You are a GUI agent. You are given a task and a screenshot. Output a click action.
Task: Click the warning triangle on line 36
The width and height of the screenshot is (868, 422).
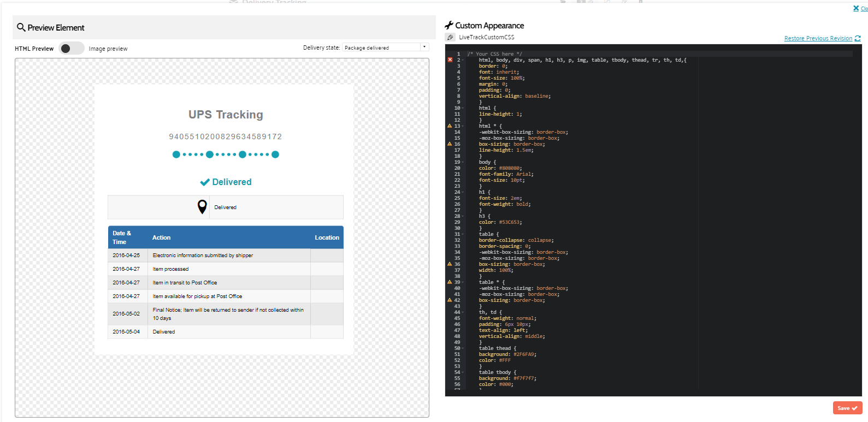click(450, 264)
